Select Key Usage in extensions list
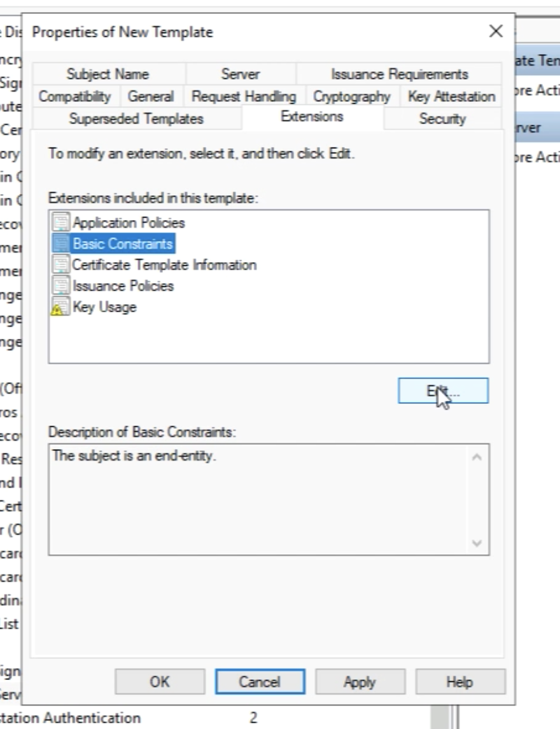Viewport: 560px width, 729px height. click(104, 307)
